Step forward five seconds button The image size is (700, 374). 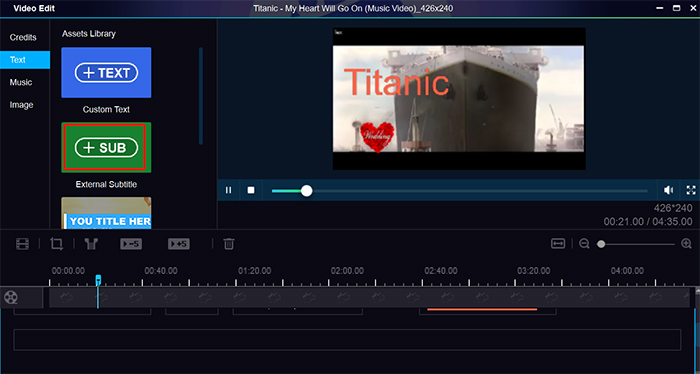click(x=179, y=244)
